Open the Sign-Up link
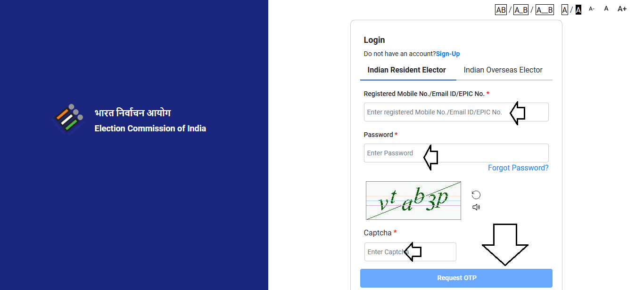The image size is (644, 290). pos(448,54)
